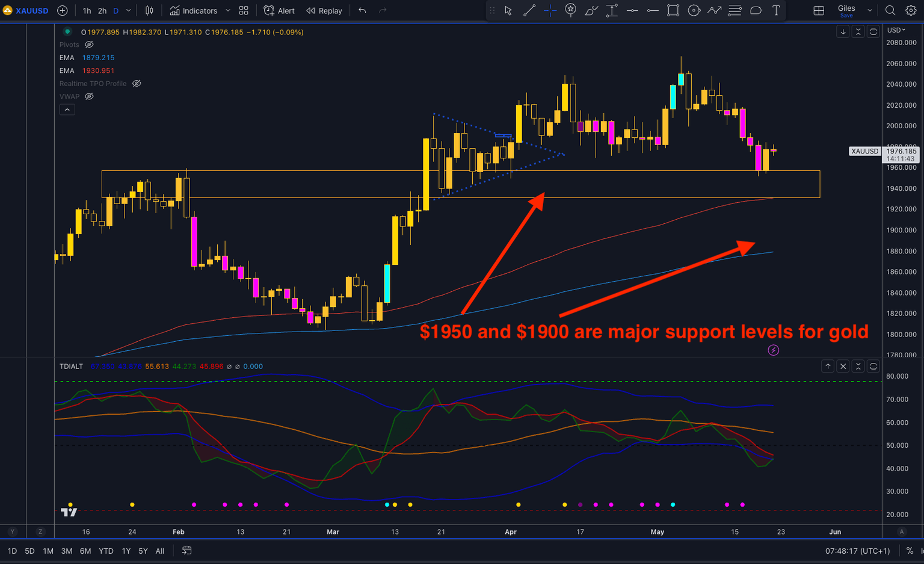Select the Rectangle drawing tool
924x564 pixels.
673,10
